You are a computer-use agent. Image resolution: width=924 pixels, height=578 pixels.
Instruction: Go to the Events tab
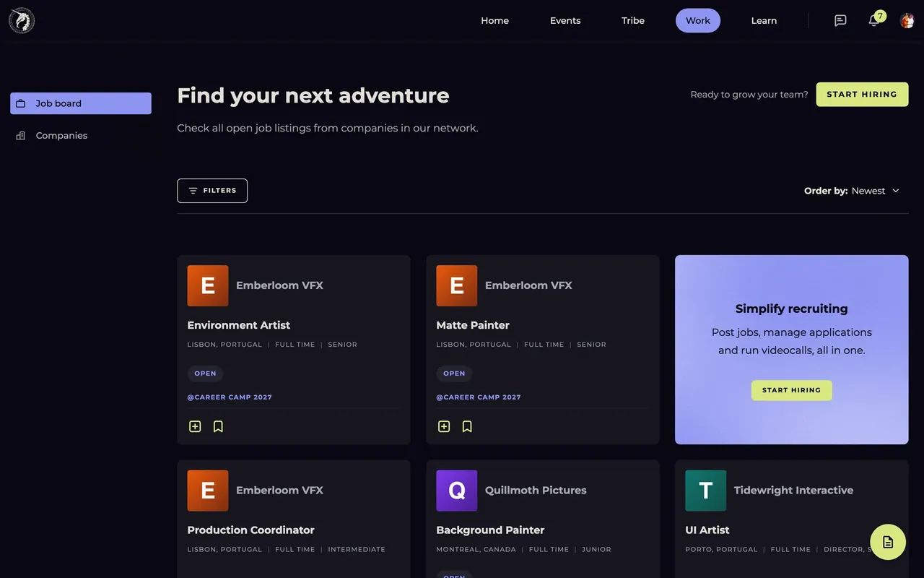tap(565, 20)
